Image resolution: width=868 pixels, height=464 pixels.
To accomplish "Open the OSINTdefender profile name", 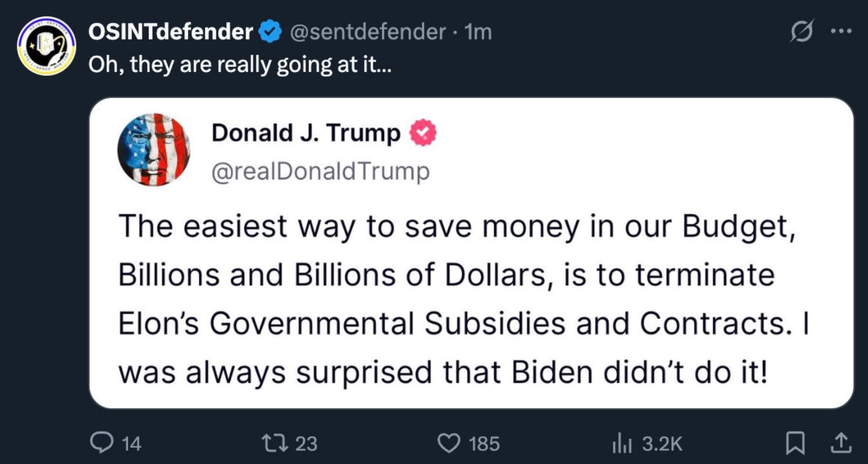I will 170,32.
